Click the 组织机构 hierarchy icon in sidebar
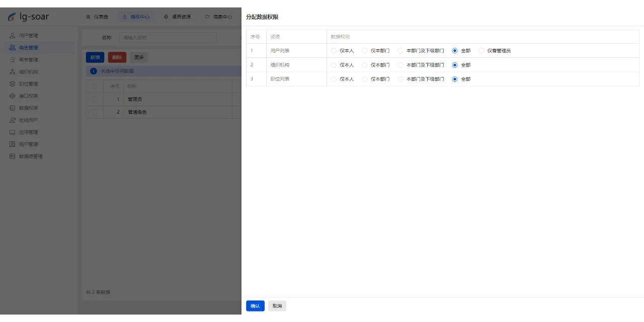This screenshot has width=644, height=322. (13, 72)
